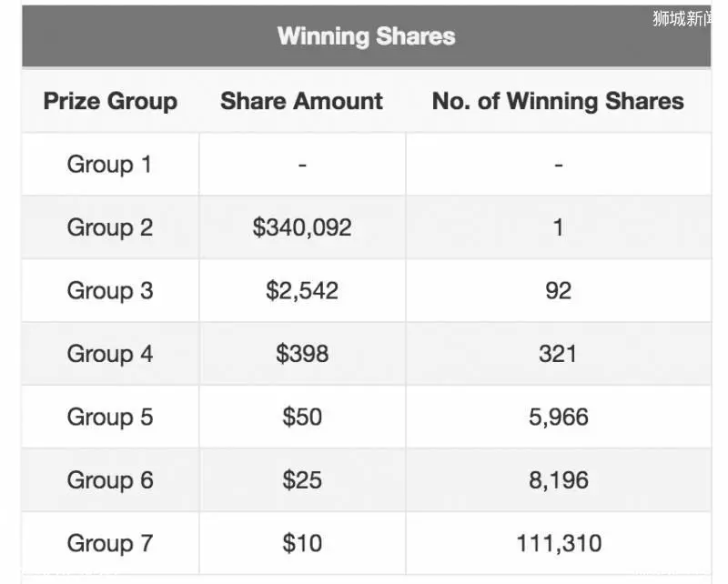This screenshot has height=584, width=728.
Task: Select the Prize Group column header
Action: (110, 101)
